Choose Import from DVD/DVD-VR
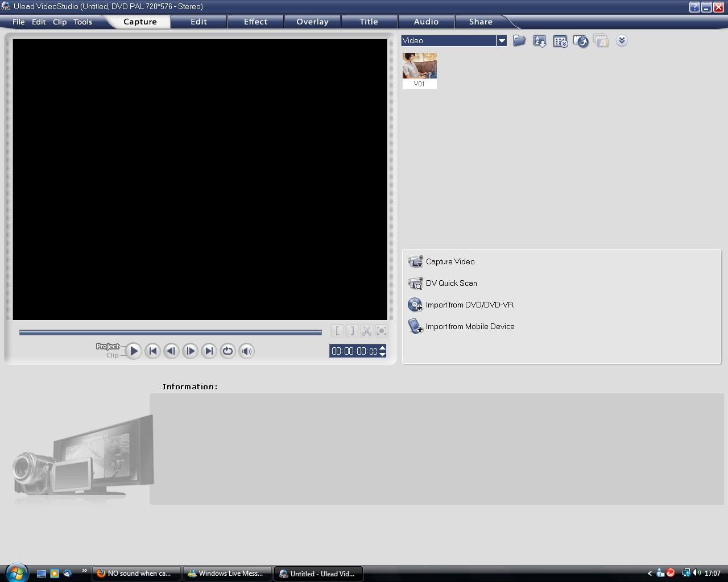The image size is (728, 582). (461, 305)
